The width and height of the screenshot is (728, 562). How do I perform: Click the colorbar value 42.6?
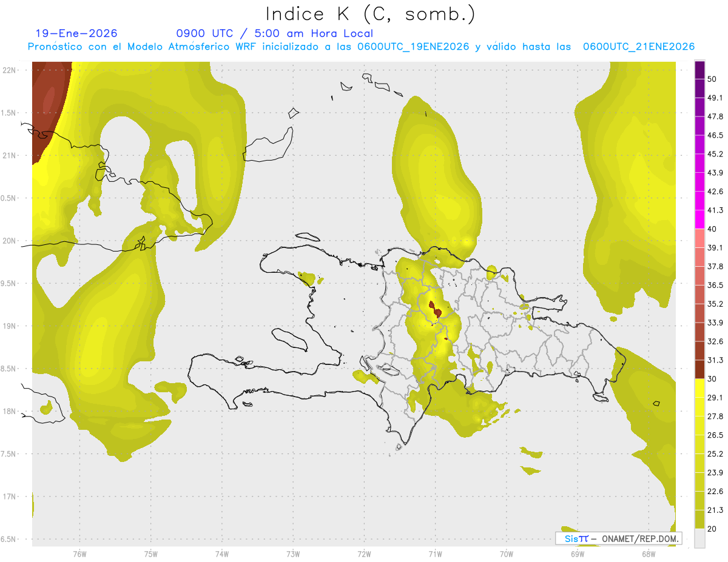coord(715,192)
